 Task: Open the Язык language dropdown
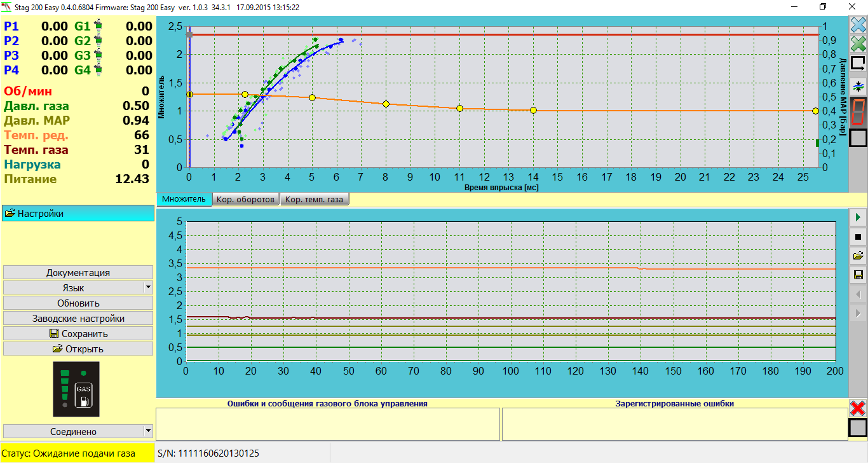point(148,287)
